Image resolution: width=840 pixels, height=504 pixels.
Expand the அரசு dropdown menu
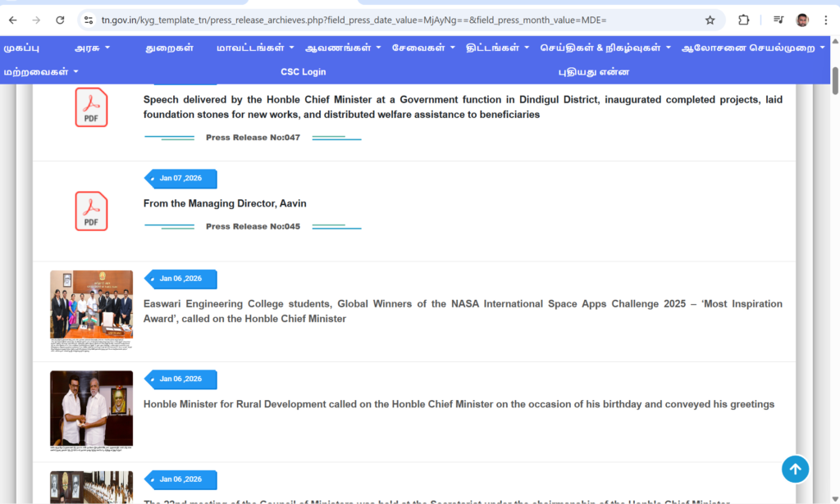(92, 48)
